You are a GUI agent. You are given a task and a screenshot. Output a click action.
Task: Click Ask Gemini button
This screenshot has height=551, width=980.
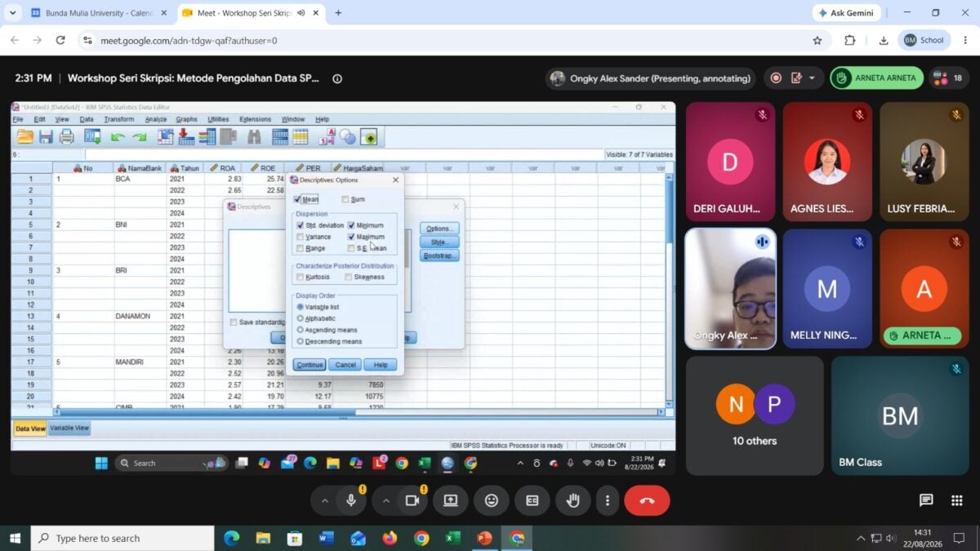846,13
